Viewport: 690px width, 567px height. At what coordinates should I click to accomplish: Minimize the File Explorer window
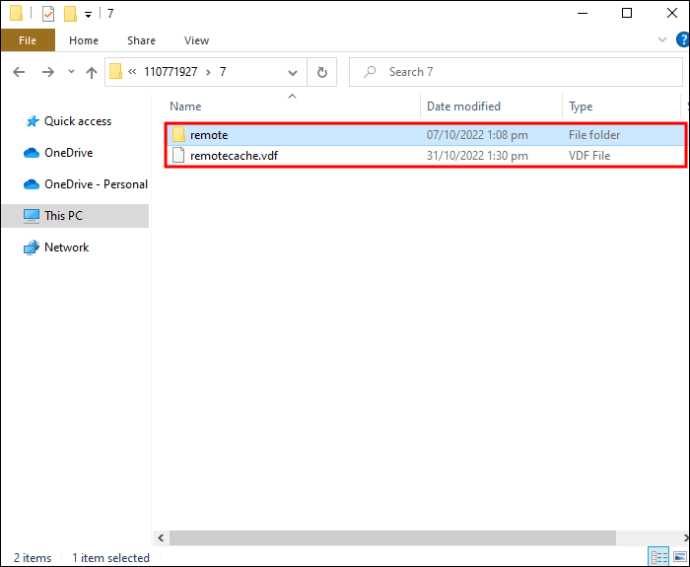(582, 13)
